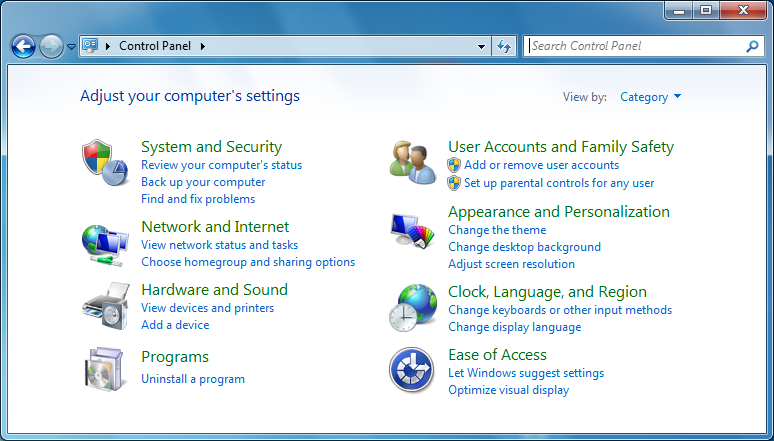Screen dimensions: 774x441
Task: Click the User Accounts people icon
Action: coord(412,163)
